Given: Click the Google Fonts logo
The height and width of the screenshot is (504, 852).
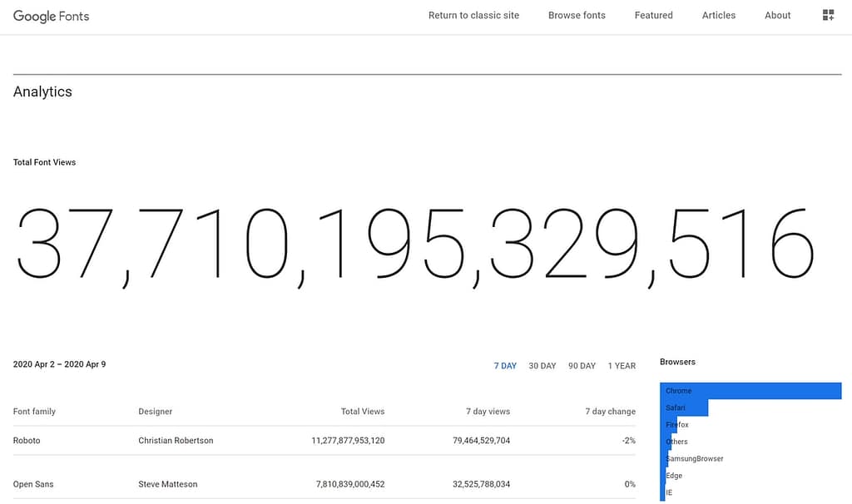Looking at the screenshot, I should (51, 17).
